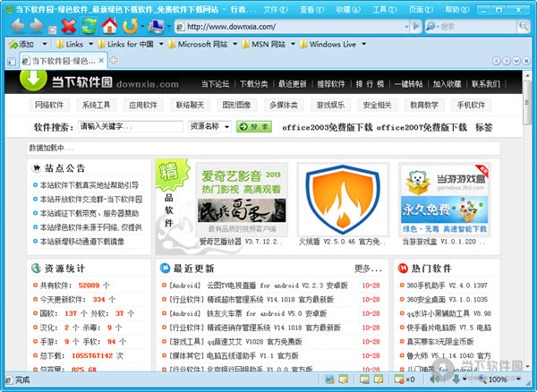
Task: Open the 工具 menu
Action: (x=385, y=10)
